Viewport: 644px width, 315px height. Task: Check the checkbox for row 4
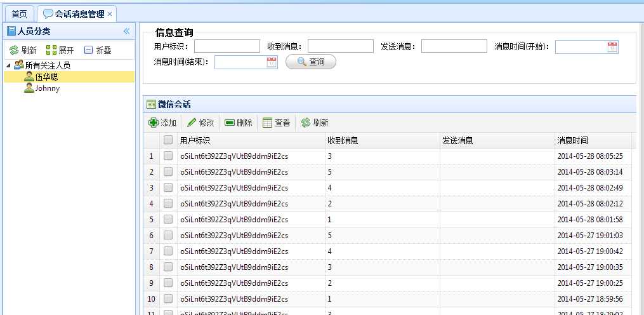point(168,204)
